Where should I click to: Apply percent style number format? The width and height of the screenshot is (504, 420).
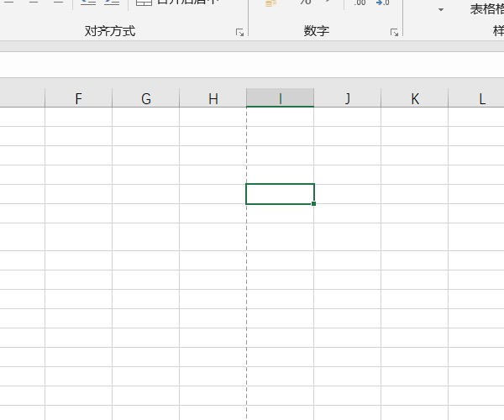pyautogui.click(x=304, y=3)
